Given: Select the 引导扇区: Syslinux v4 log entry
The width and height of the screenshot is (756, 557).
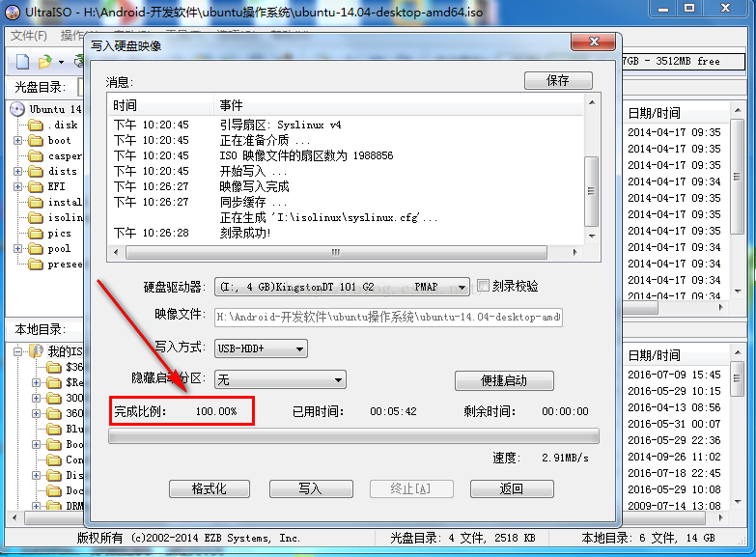Looking at the screenshot, I should (280, 125).
